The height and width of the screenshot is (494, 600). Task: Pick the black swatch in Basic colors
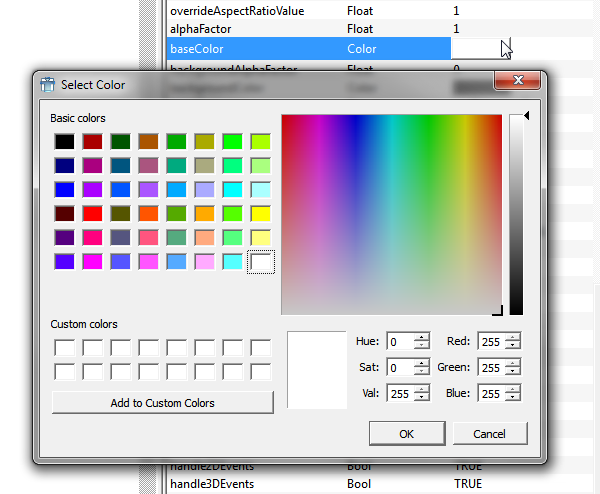(x=64, y=142)
